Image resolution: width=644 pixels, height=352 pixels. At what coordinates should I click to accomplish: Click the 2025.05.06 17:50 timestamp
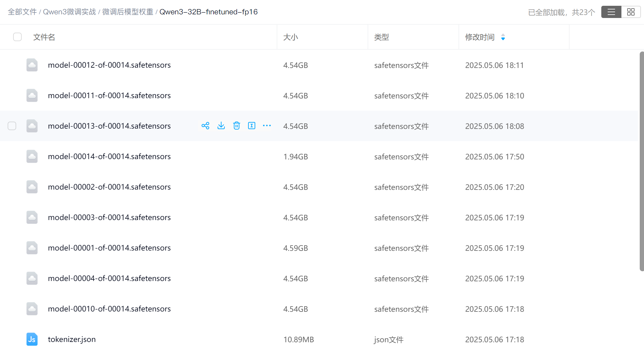[495, 157]
